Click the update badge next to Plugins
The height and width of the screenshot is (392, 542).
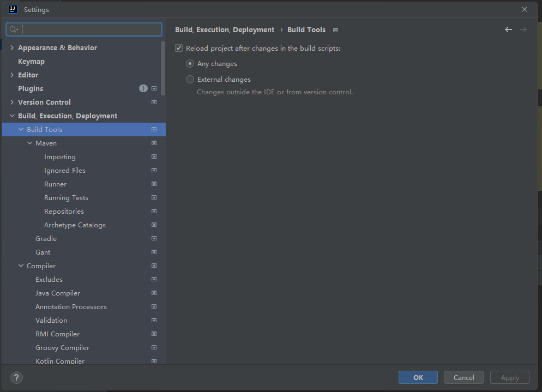(143, 88)
